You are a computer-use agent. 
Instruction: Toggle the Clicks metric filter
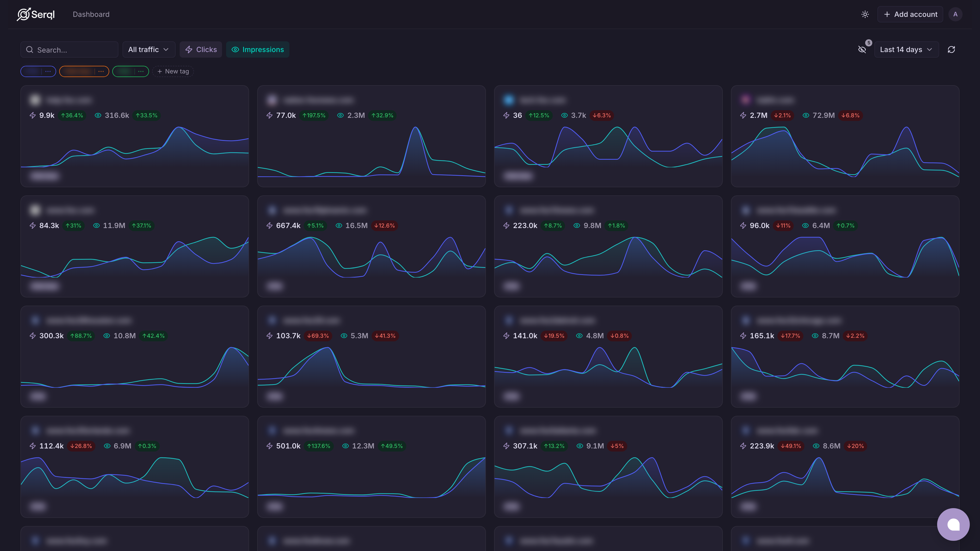tap(201, 50)
